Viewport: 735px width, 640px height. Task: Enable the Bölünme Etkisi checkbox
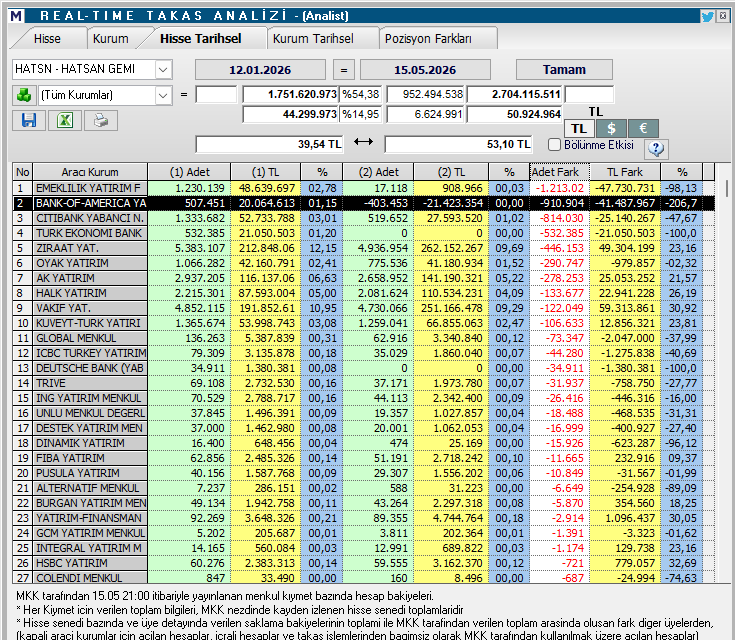(554, 144)
